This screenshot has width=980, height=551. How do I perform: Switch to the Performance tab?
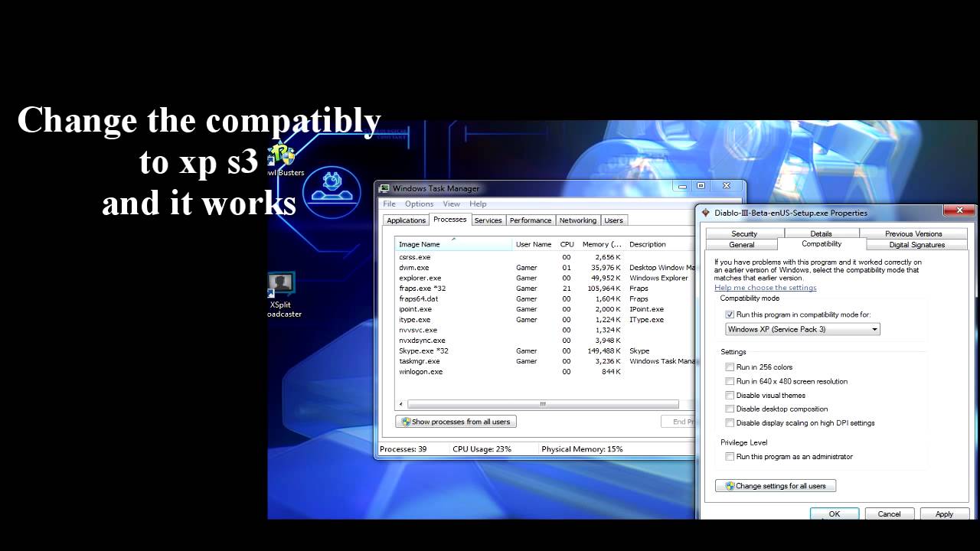coord(531,220)
